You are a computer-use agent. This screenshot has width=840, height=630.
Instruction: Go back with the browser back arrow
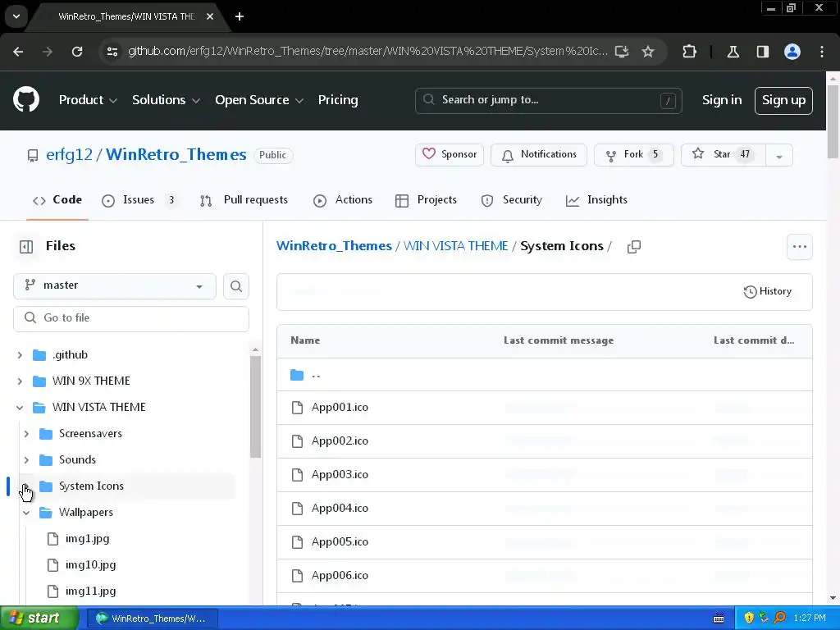(18, 52)
